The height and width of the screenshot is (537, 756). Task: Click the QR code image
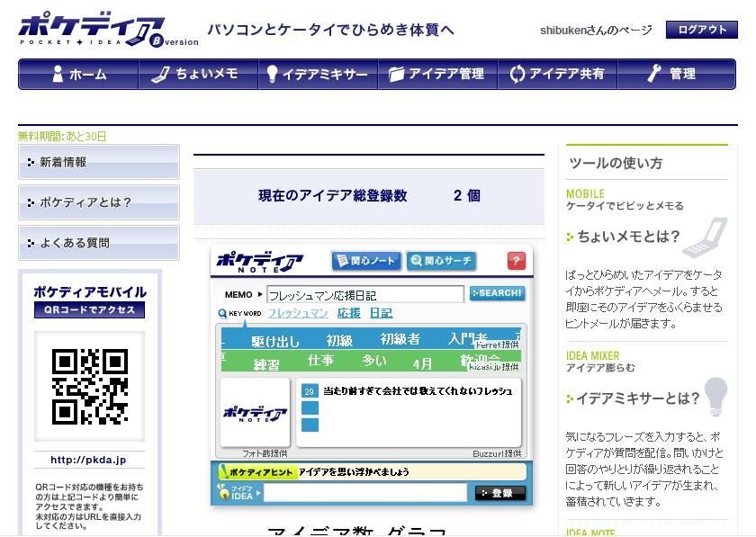90,387
